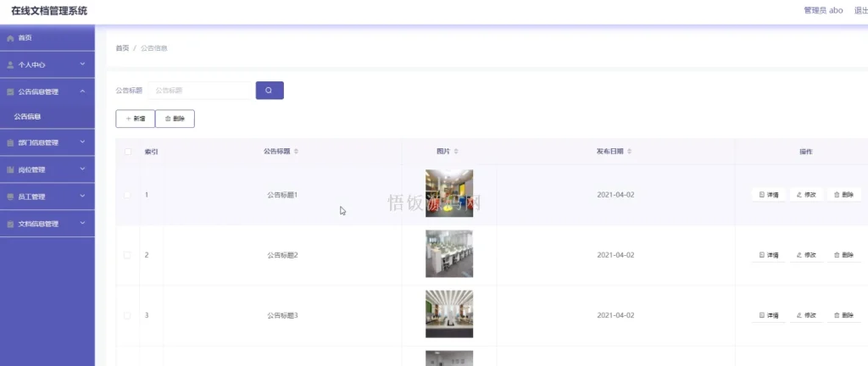Expand the 文档信息管理 chevron
Image resolution: width=868 pixels, height=366 pixels.
(82, 224)
